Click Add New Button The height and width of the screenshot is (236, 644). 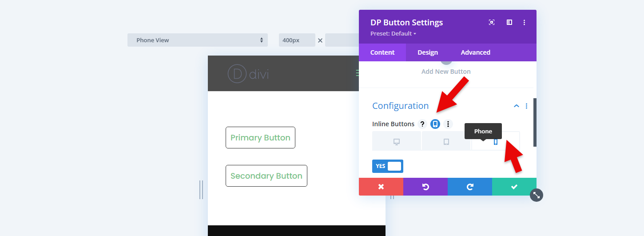(x=446, y=71)
